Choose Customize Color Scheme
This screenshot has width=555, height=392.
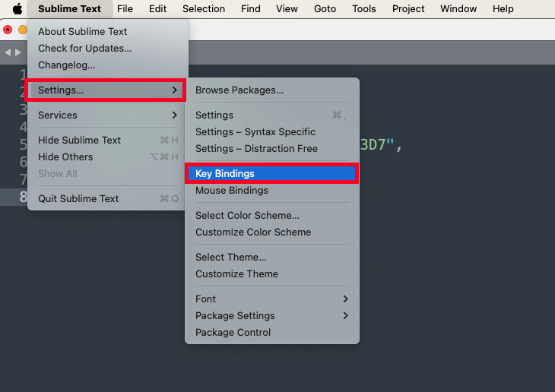[x=272, y=232]
